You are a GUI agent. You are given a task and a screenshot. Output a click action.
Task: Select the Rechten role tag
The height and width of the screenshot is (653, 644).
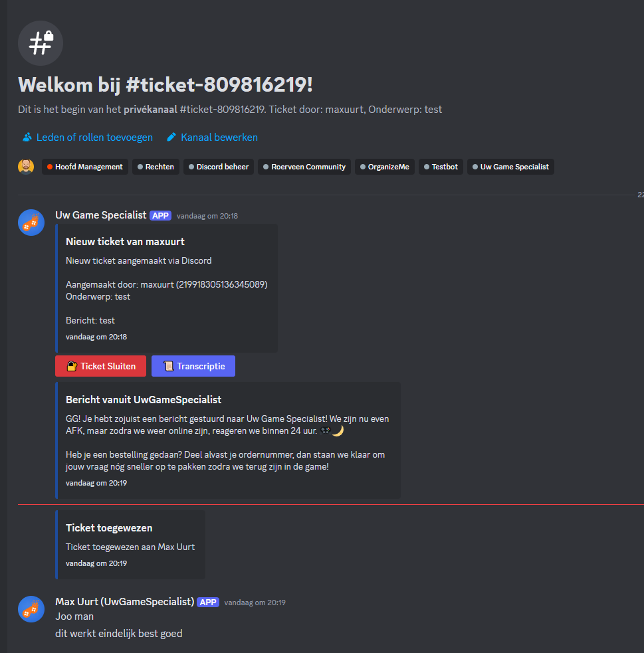click(156, 167)
